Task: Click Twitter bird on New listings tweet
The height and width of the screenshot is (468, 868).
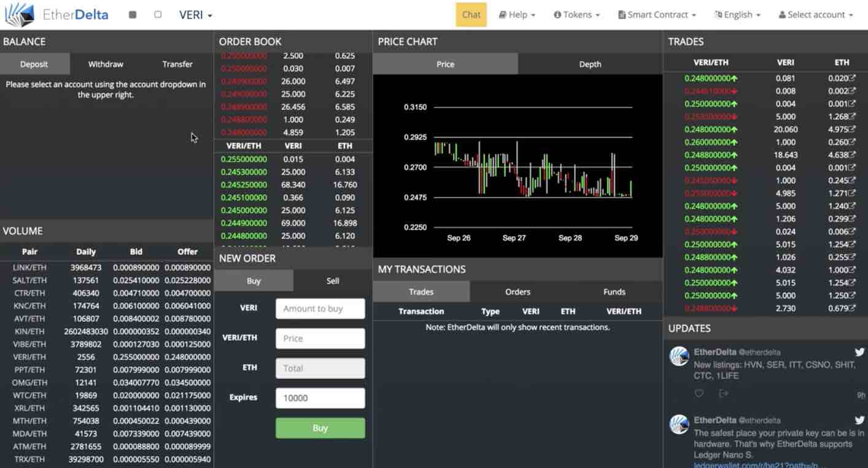Action: pyautogui.click(x=859, y=352)
